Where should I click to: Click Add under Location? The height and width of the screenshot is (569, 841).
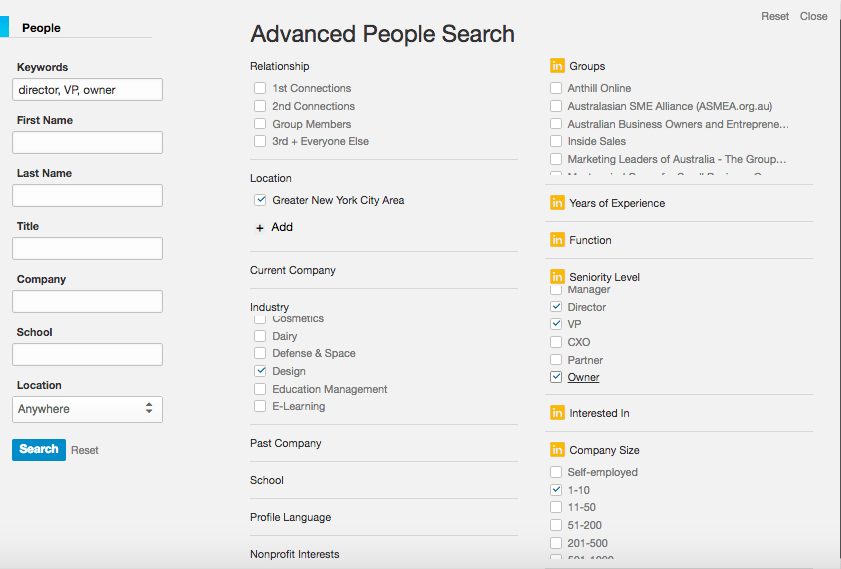pyautogui.click(x=282, y=227)
